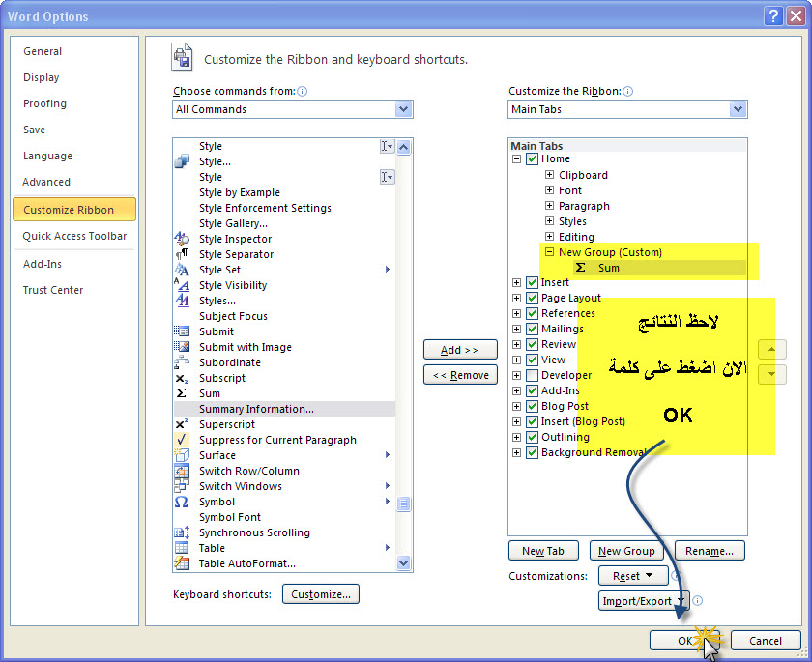812x662 pixels.
Task: Click the Style Set icon
Action: (x=182, y=270)
